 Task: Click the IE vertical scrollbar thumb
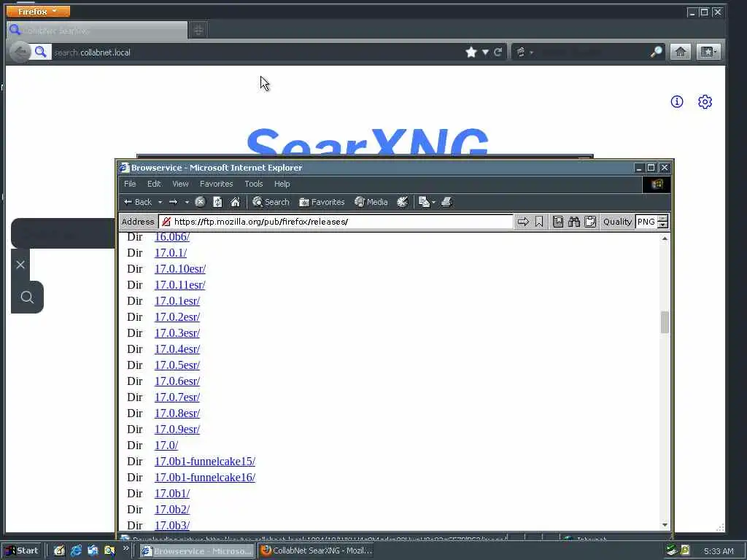pyautogui.click(x=665, y=322)
